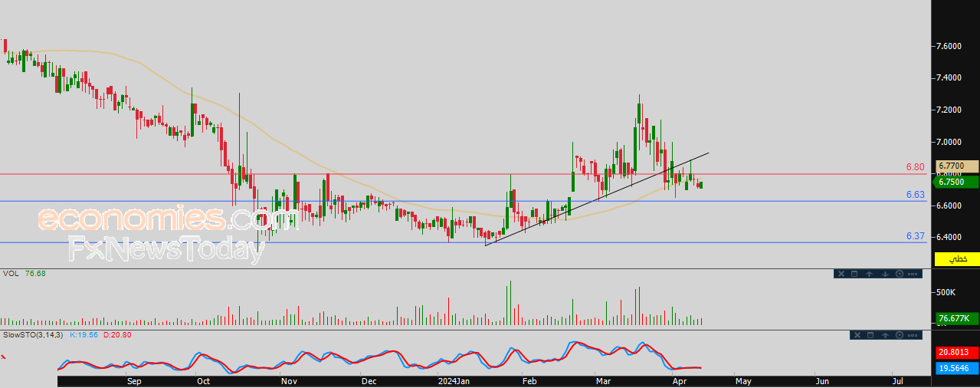Screen dimensions: 980x388
Task: Click the Nov label on time axis
Action: coord(289,380)
